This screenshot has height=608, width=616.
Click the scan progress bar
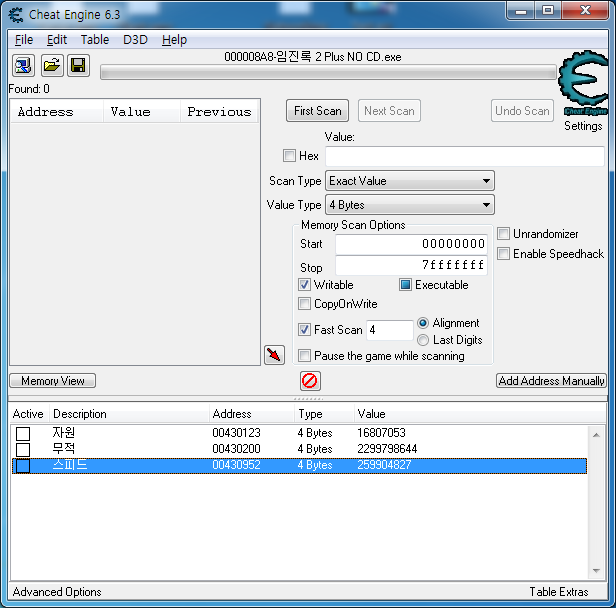tap(328, 73)
